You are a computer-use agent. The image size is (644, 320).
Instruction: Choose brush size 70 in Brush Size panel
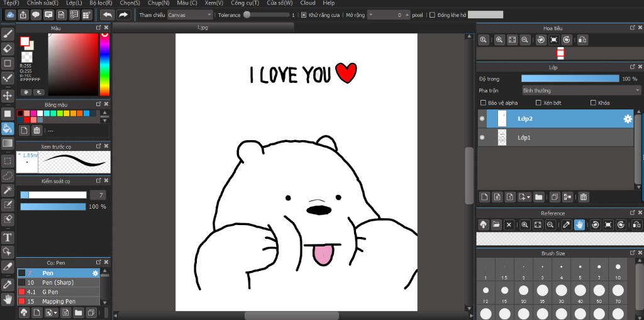point(618,294)
